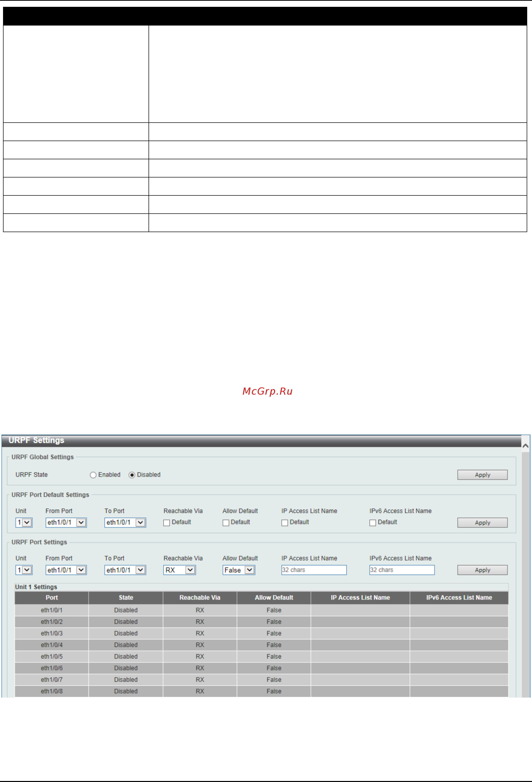Click the False value for eth1/0/5

pos(274,657)
